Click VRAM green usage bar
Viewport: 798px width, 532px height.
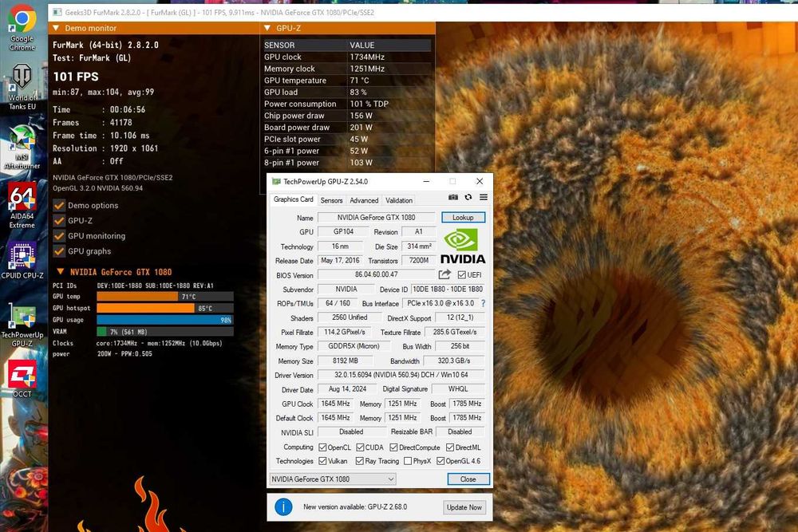point(101,332)
